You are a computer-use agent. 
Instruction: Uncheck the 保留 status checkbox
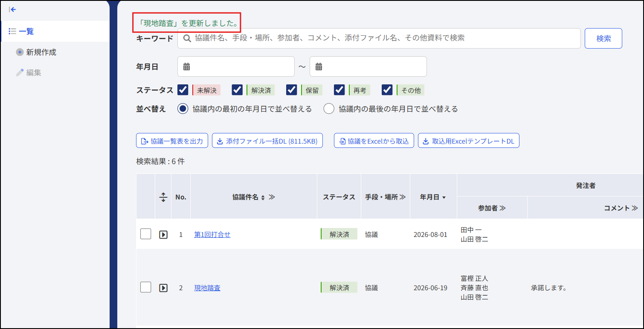[x=292, y=90]
